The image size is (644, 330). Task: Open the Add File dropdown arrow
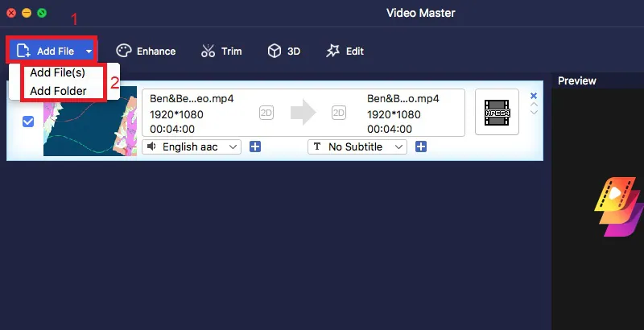point(89,52)
